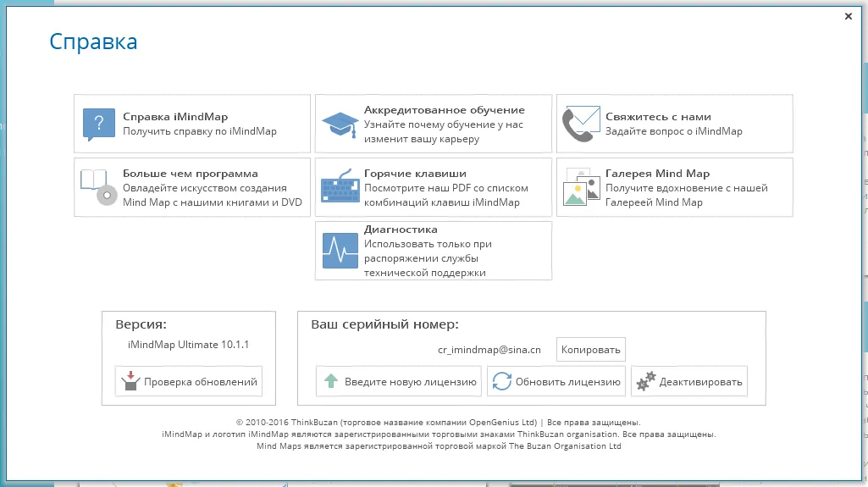Screen dimensions: 868x487
Task: Open the Справка iMindMap tile
Action: [192, 124]
